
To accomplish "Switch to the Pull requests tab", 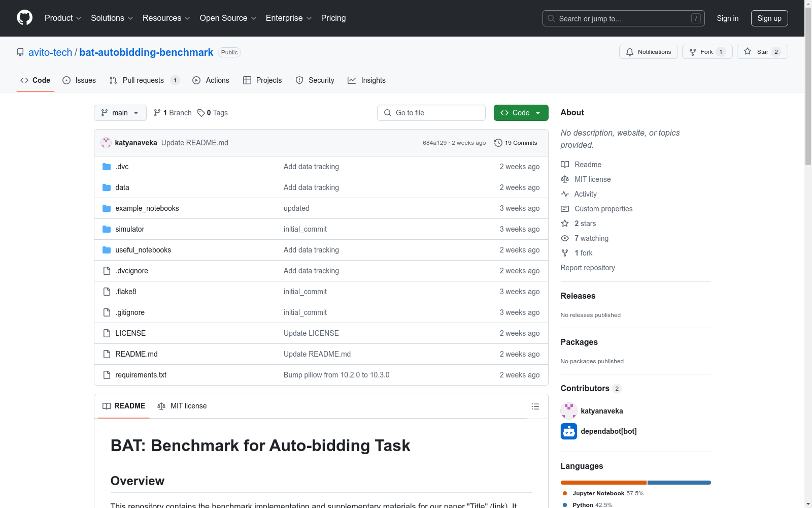I will (x=144, y=80).
